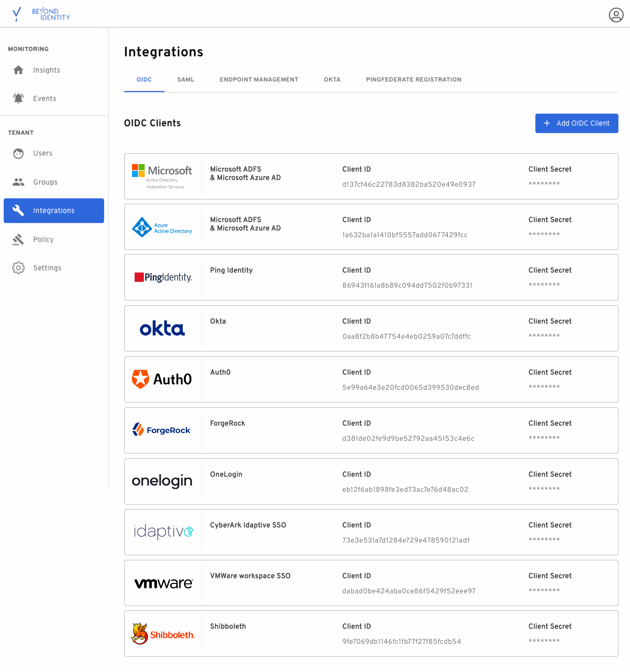Select the Events bell icon

point(18,98)
